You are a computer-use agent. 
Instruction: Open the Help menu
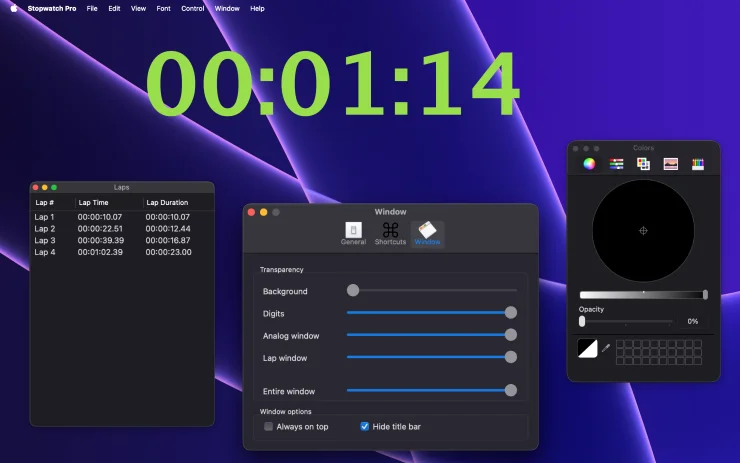[x=257, y=8]
